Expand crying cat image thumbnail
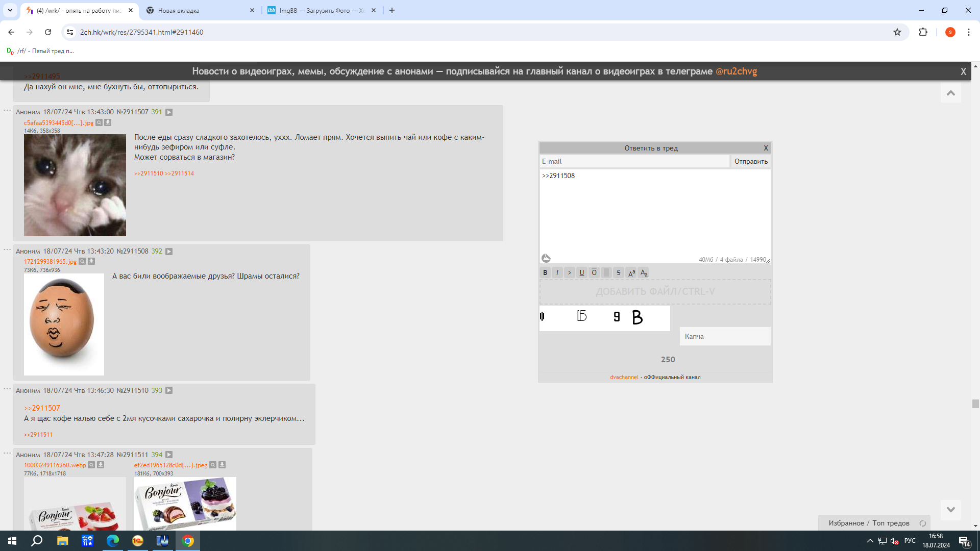 tap(75, 185)
